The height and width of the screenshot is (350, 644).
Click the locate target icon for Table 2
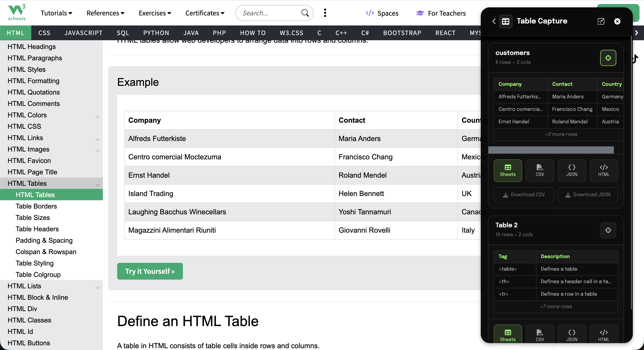608,230
